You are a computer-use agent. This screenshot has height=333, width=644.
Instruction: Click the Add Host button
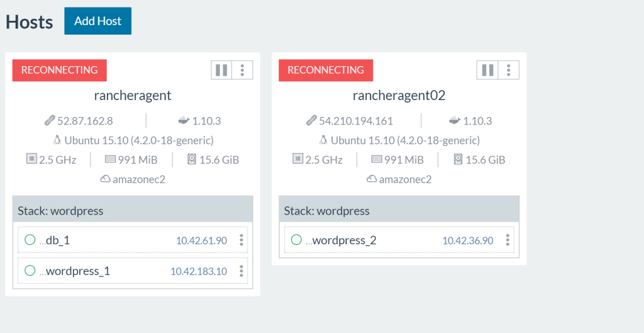coord(97,21)
